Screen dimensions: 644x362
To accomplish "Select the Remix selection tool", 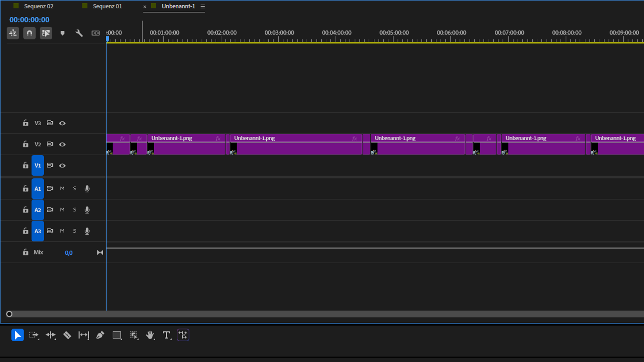I will coord(134,335).
